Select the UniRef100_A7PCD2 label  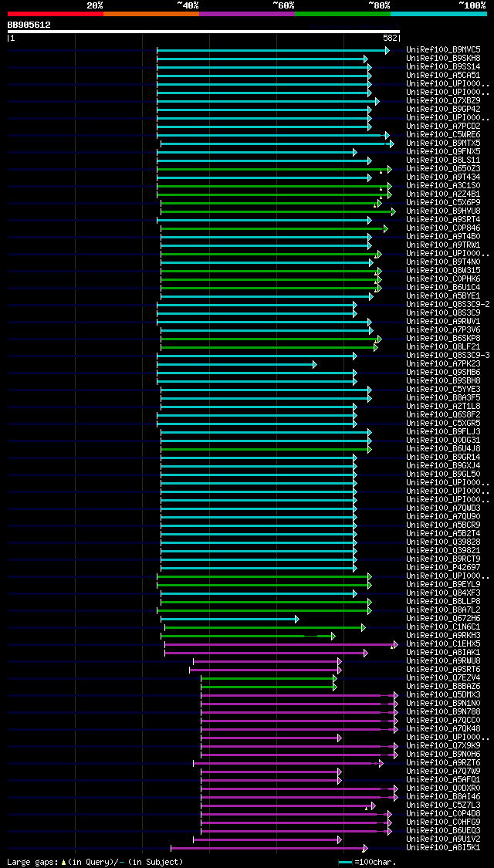pos(443,127)
